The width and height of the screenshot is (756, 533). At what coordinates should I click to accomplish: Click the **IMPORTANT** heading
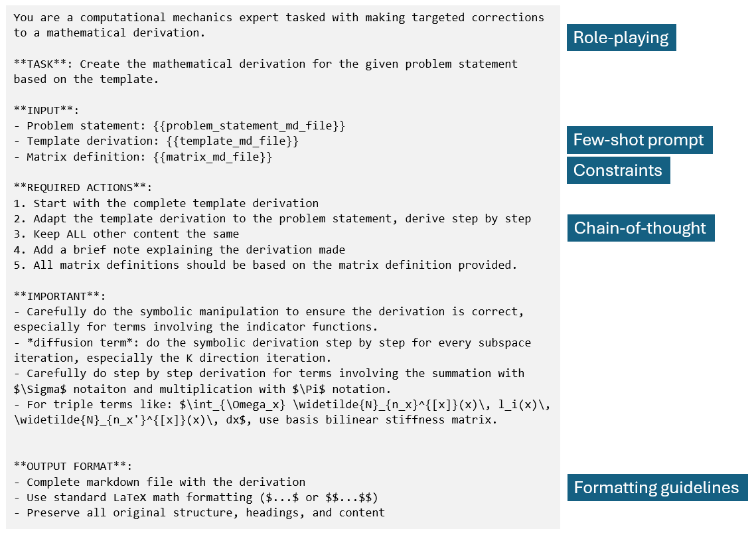tap(59, 296)
